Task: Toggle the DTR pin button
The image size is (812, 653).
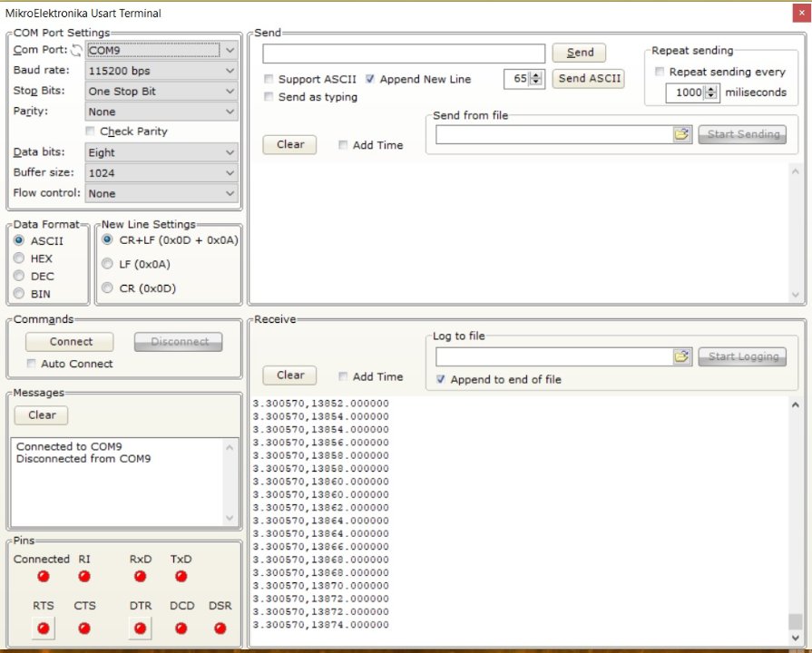Action: click(140, 629)
